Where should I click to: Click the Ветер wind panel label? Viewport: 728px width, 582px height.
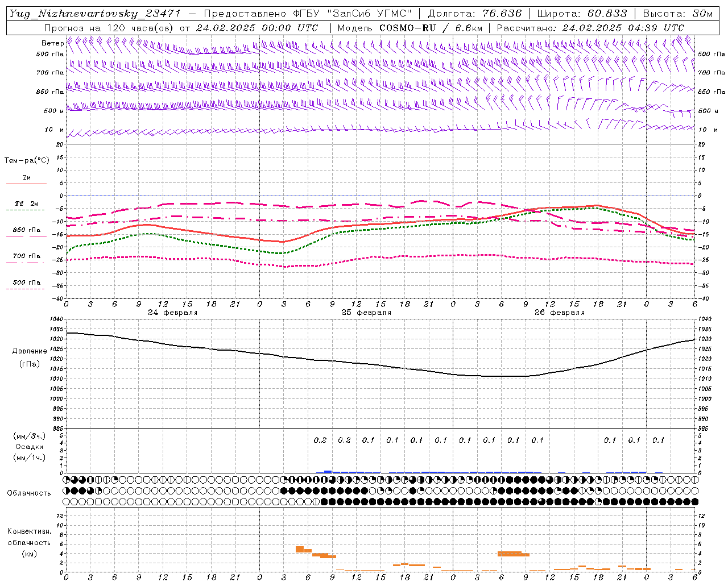(x=52, y=43)
